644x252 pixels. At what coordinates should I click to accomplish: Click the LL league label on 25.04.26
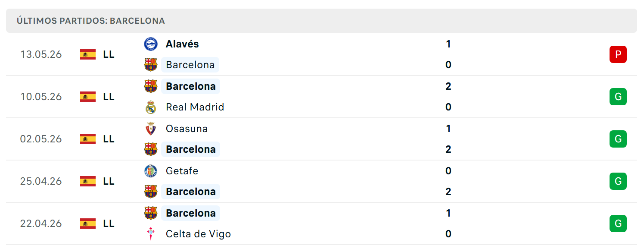click(x=109, y=181)
